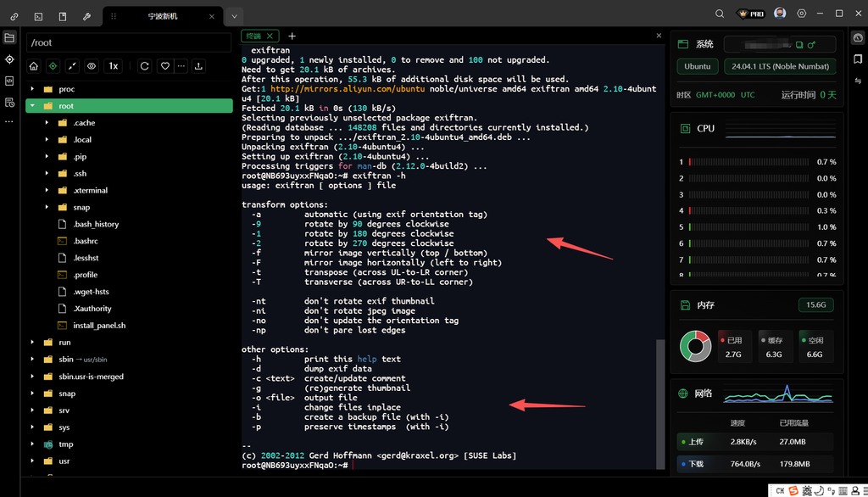Expand the .cache folder
868x497 pixels.
[x=47, y=122]
